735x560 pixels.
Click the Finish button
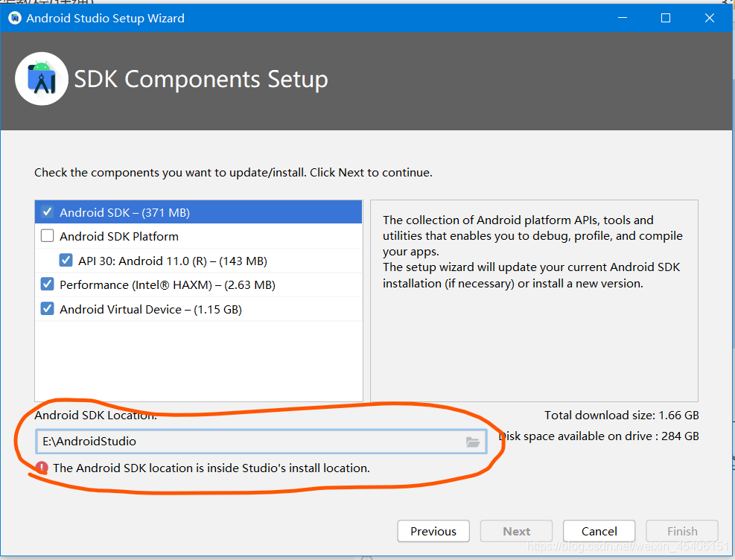click(682, 531)
